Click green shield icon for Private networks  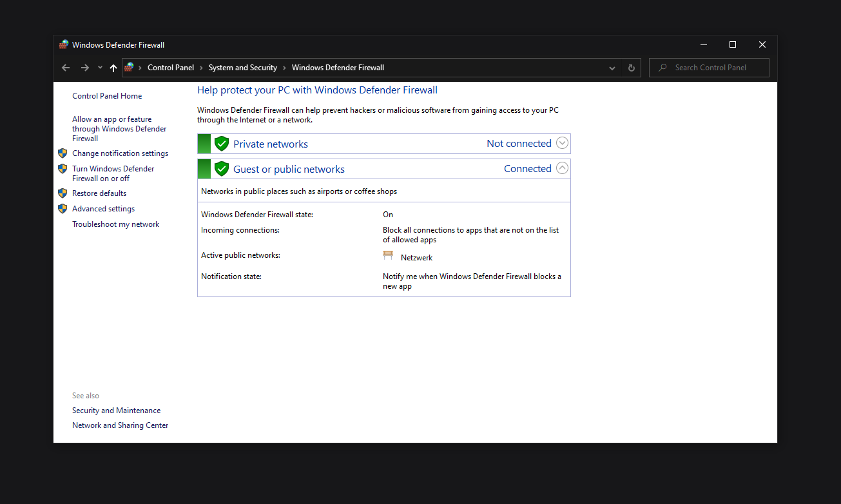(x=222, y=144)
